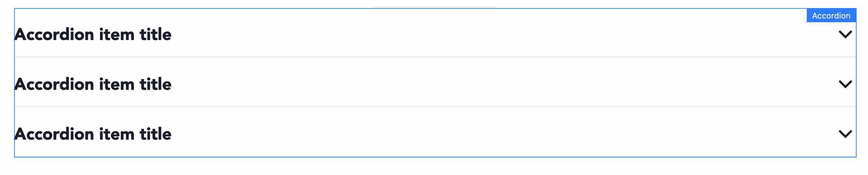Click the second 'Accordion item title' heading
Image resolution: width=868 pixels, height=175 pixels.
93,84
